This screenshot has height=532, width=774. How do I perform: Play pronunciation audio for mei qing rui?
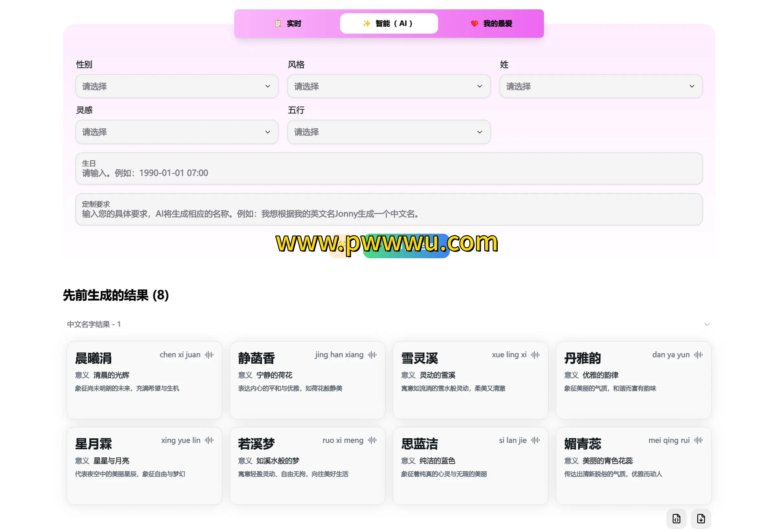coord(698,440)
